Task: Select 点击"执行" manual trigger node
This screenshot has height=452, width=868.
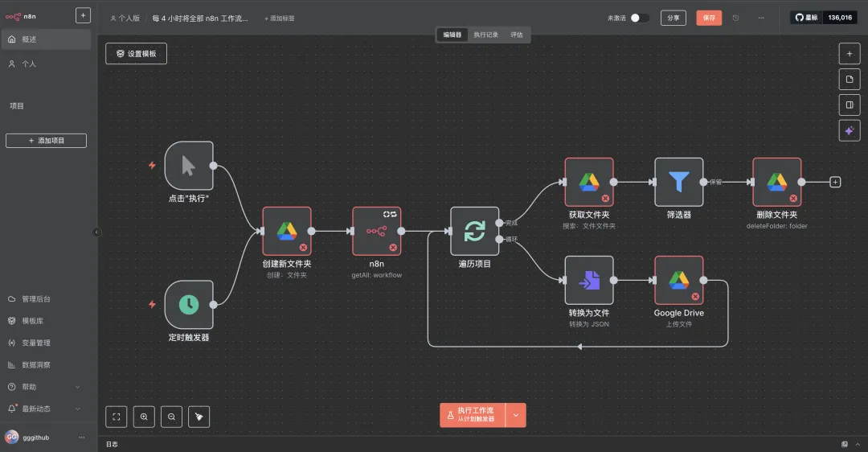Action: pyautogui.click(x=189, y=166)
